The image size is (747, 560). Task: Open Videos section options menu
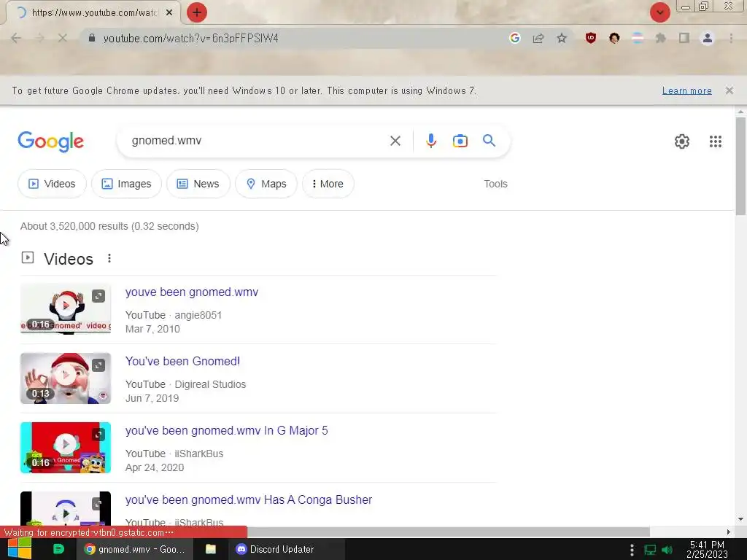click(109, 258)
